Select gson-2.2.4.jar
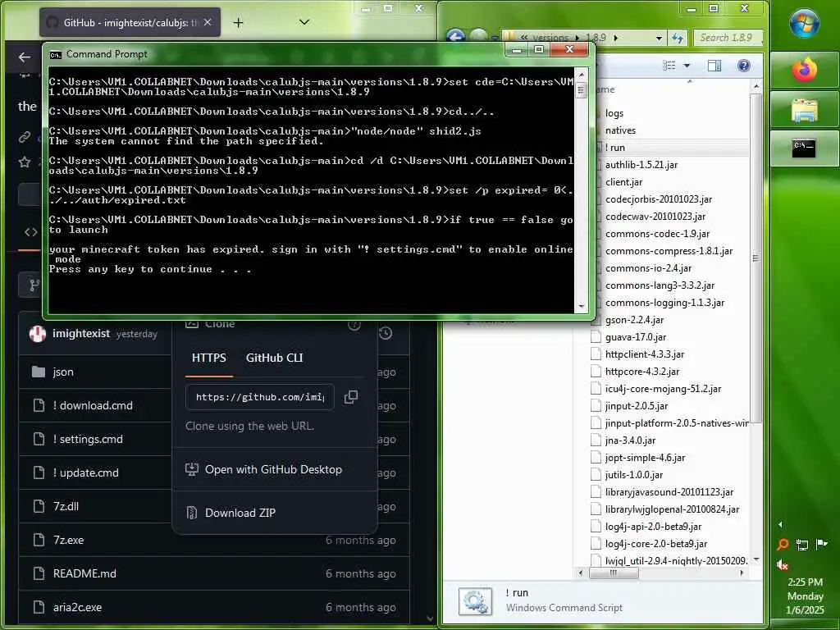840x630 pixels. (634, 320)
